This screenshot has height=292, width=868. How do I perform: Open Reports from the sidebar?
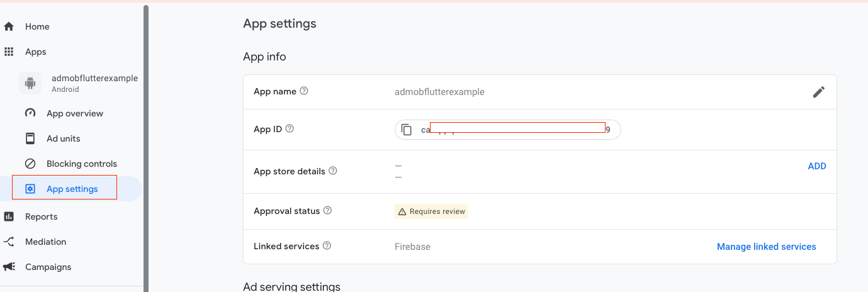click(x=41, y=216)
